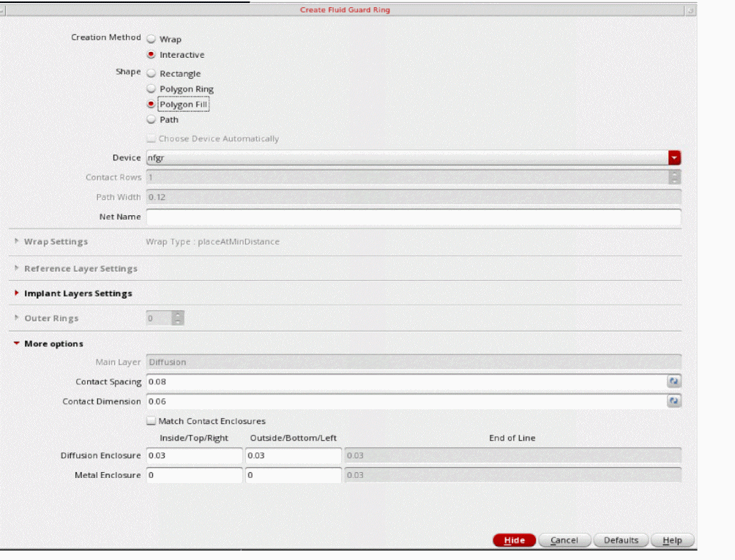Image resolution: width=735 pixels, height=560 pixels.
Task: Click the Outside/Bottom/Left column header
Action: 293,438
